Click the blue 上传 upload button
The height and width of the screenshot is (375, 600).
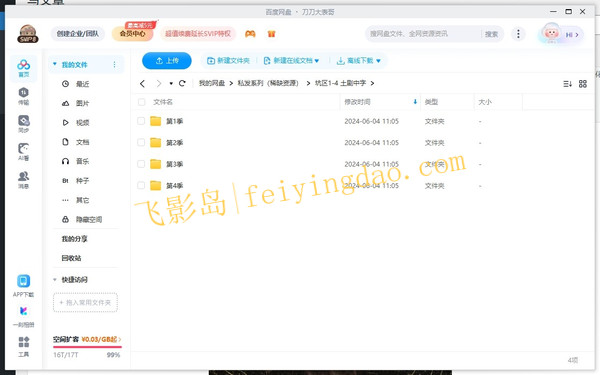click(x=167, y=60)
